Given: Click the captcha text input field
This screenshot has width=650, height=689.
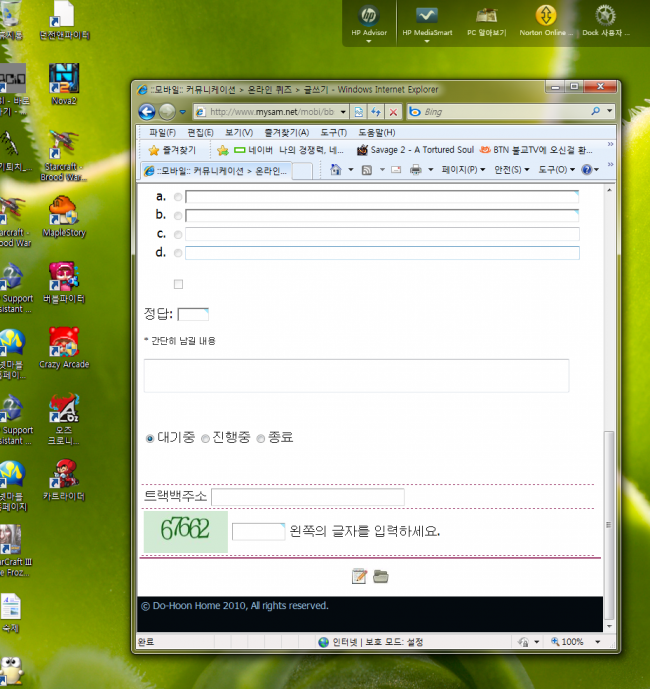Looking at the screenshot, I should point(258,531).
